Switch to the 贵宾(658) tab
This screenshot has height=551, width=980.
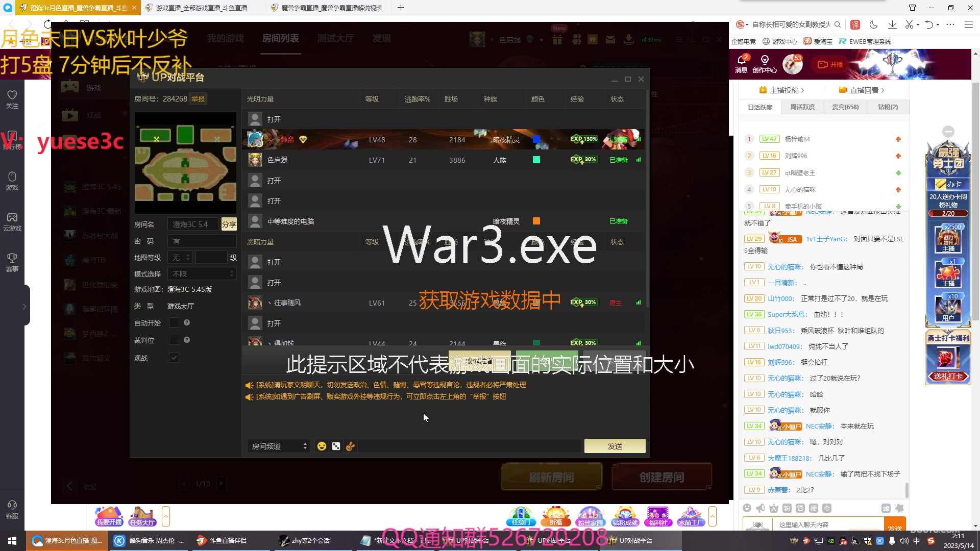(x=845, y=107)
